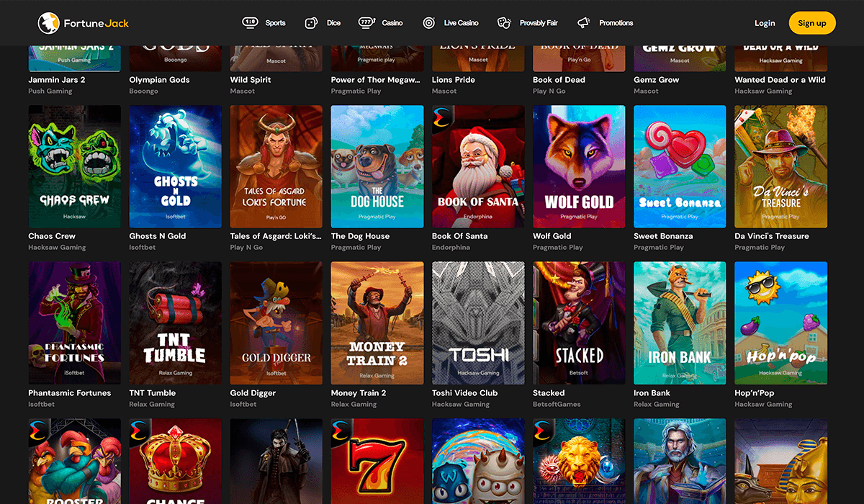The image size is (864, 504).
Task: Click Endorphina provider under Book Of Santa
Action: point(451,248)
